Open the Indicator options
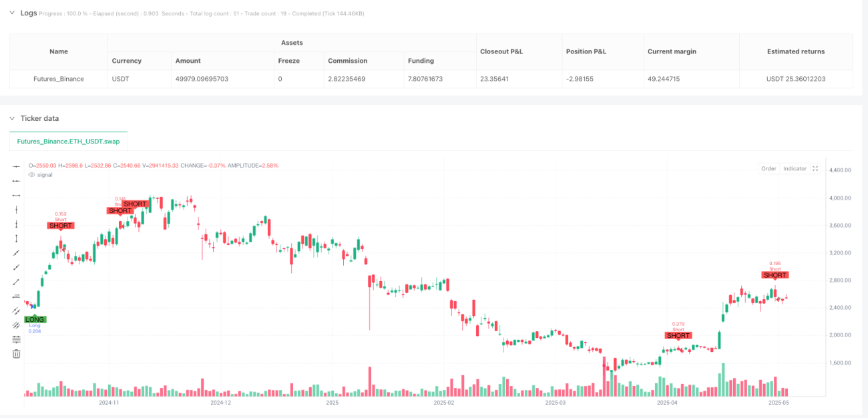 795,168
